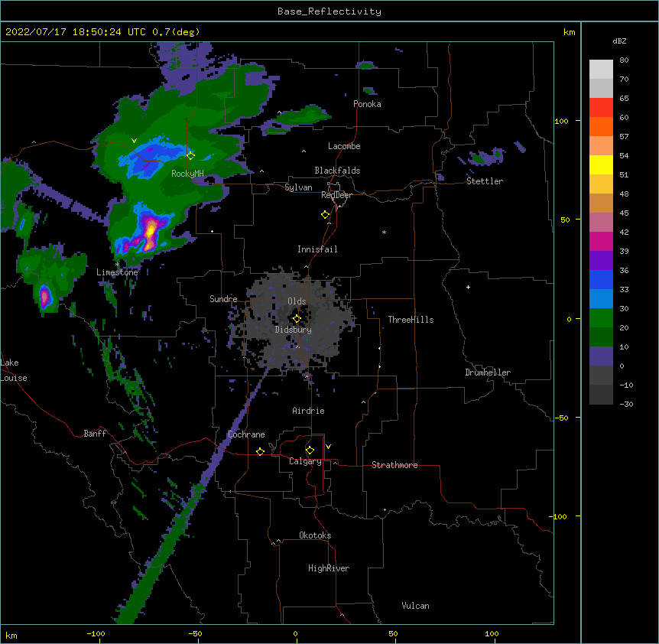Click the asterisk marker above Limestone label

117,265
